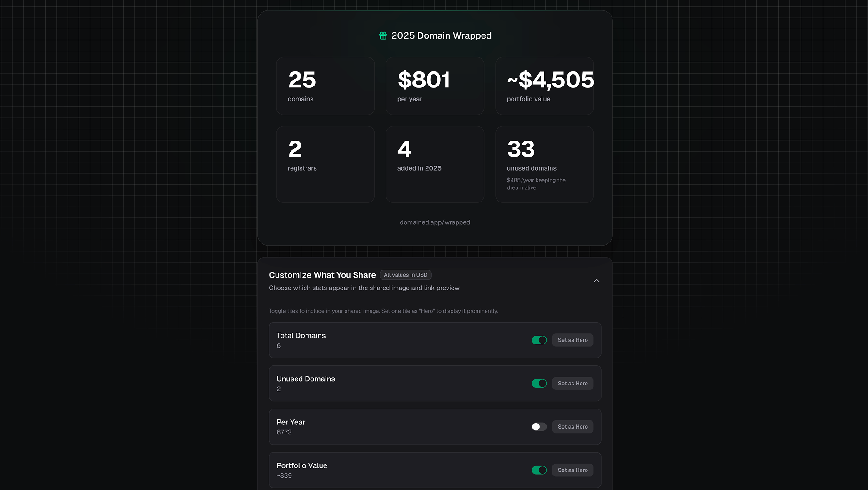Disable the Portfolio Value toggle
This screenshot has height=490, width=868.
coord(539,470)
